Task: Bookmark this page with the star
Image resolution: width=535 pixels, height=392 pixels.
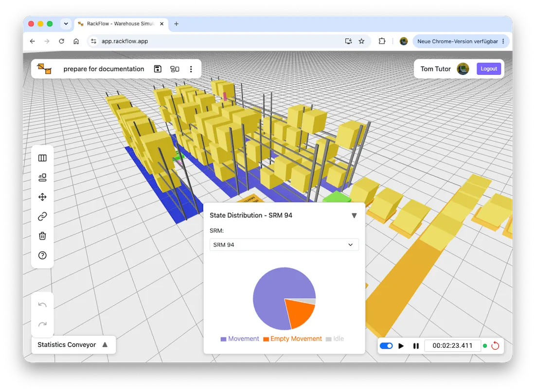Action: coord(362,41)
